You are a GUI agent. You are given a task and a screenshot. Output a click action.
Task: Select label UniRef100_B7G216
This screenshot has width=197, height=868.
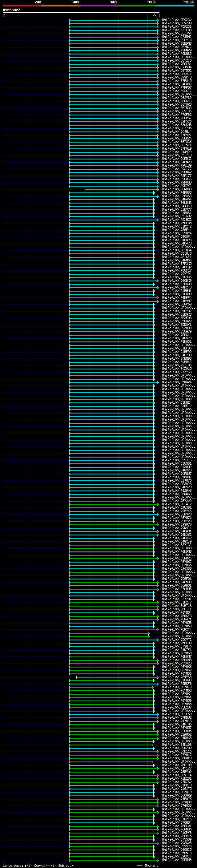(x=177, y=819)
